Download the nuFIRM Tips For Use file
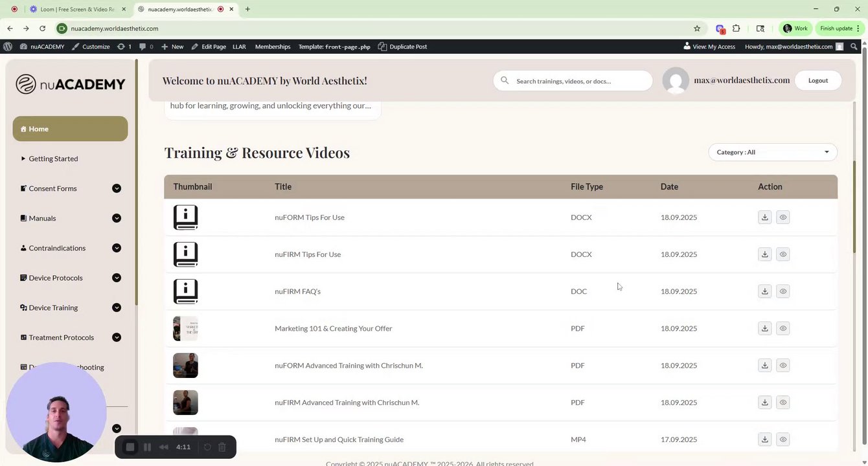The height and width of the screenshot is (466, 868). click(x=764, y=254)
